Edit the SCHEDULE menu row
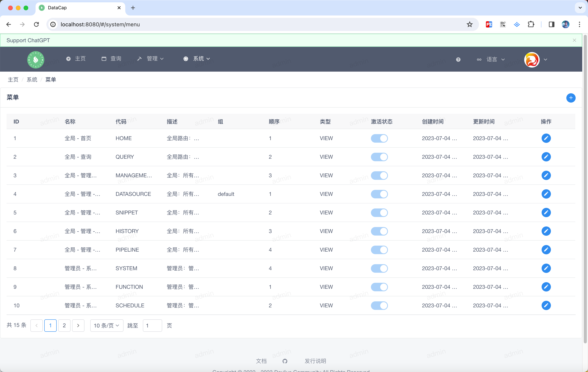588x372 pixels. coord(546,305)
